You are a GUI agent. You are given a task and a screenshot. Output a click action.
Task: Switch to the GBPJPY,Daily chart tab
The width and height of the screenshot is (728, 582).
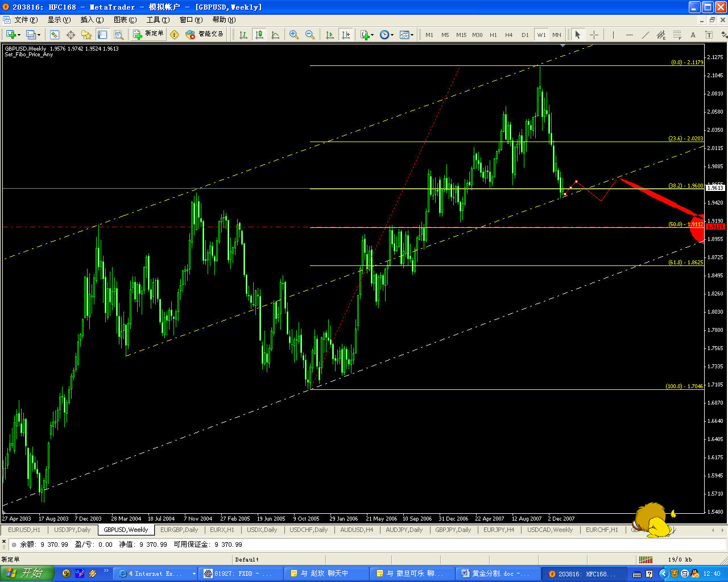[453, 530]
